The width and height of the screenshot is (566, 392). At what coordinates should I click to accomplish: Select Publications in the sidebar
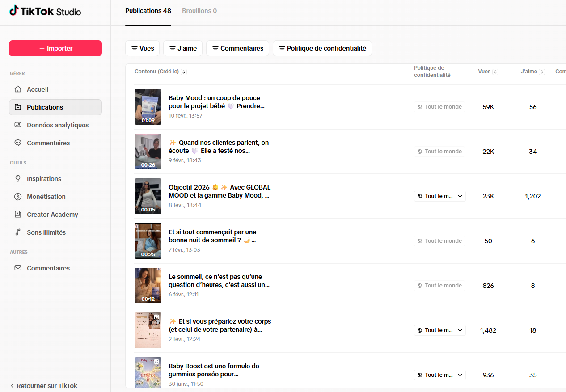(x=55, y=107)
